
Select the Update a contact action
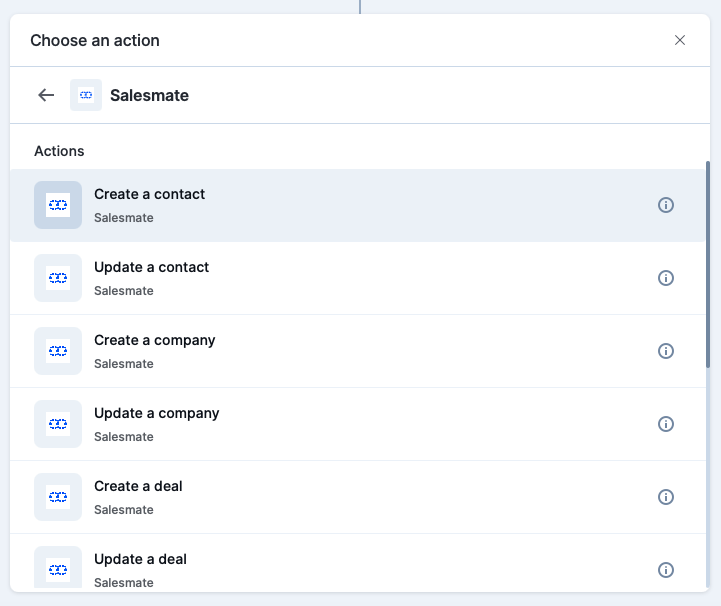tap(358, 278)
